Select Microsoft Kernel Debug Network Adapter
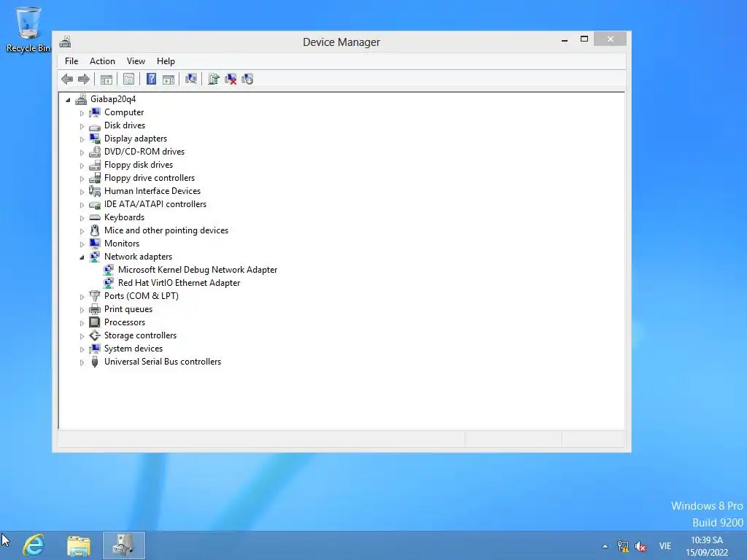The width and height of the screenshot is (747, 560). 198,270
